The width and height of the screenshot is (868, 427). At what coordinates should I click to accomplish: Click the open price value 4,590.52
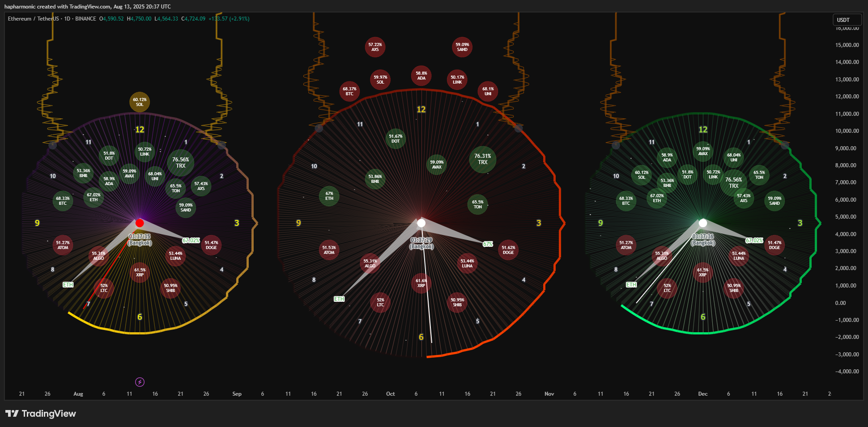tap(113, 19)
